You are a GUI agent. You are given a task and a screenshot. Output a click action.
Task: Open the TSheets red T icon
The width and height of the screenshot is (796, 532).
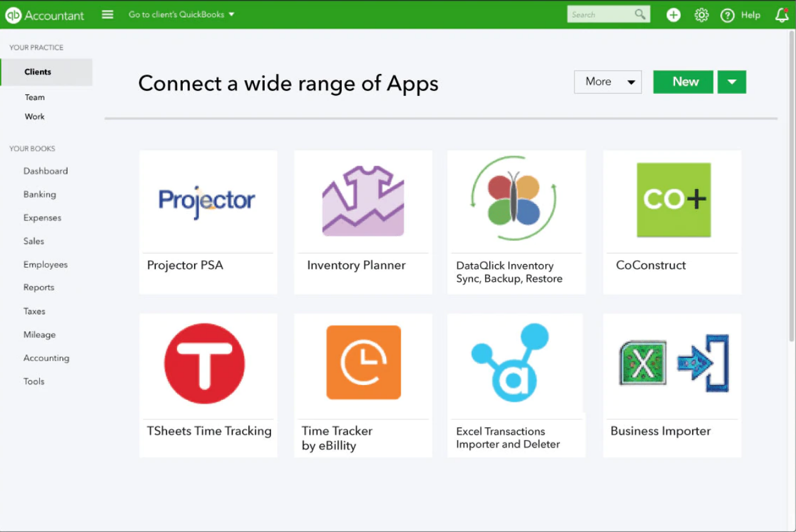(x=204, y=364)
